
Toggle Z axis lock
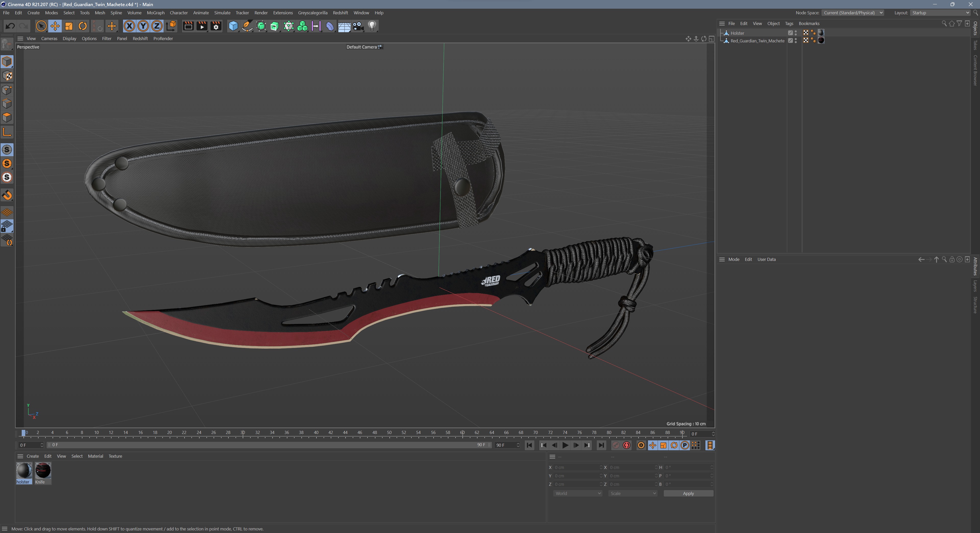pos(157,26)
